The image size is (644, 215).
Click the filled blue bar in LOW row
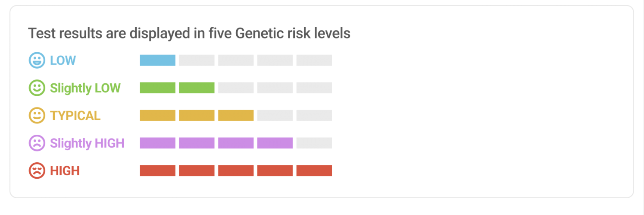[x=157, y=60]
